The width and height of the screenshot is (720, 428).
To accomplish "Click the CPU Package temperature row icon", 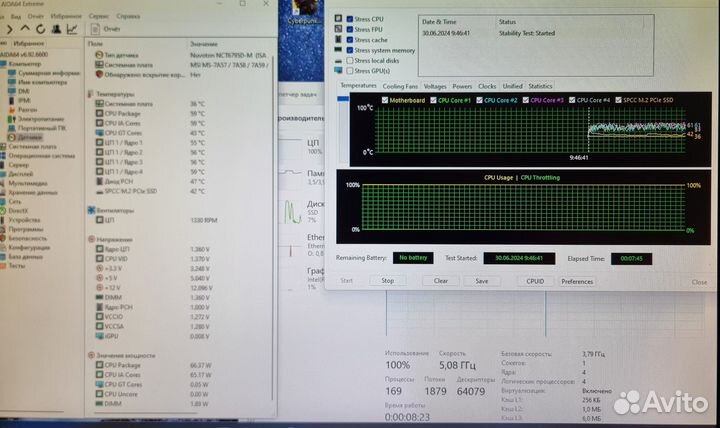I will tap(99, 113).
